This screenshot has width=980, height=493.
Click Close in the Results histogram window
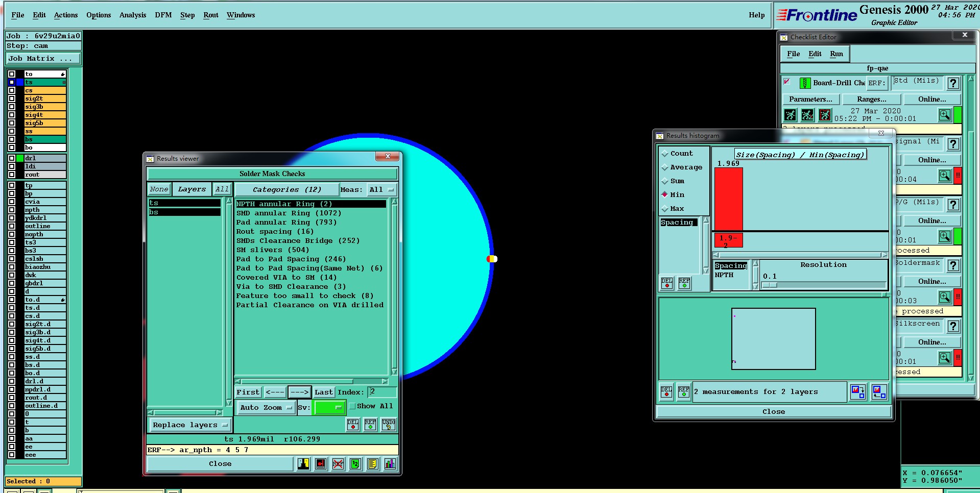point(774,412)
